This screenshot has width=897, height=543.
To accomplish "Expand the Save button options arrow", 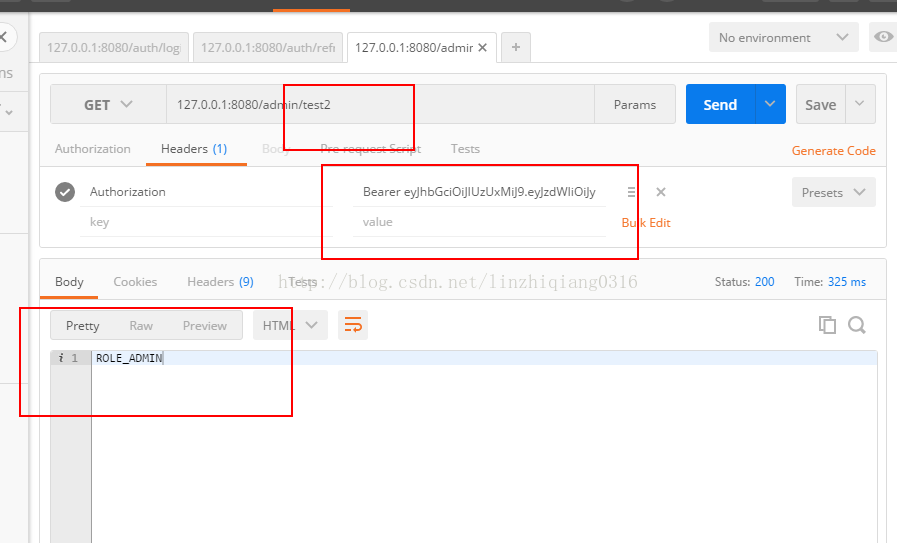I will (x=860, y=104).
